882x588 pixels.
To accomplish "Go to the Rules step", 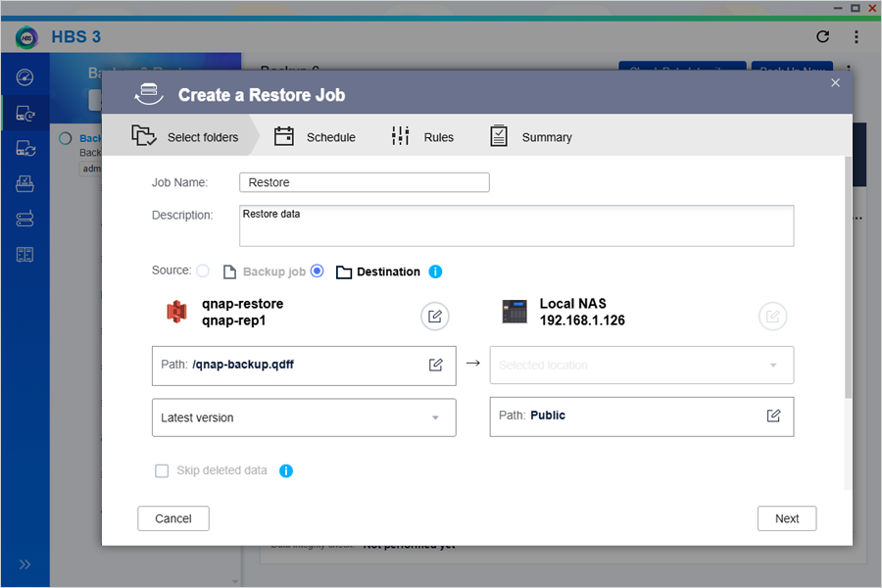I will 421,137.
